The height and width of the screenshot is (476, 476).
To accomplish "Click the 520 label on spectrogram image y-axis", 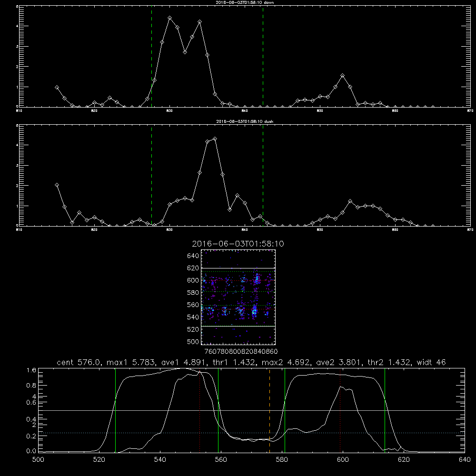I will pyautogui.click(x=193, y=329).
